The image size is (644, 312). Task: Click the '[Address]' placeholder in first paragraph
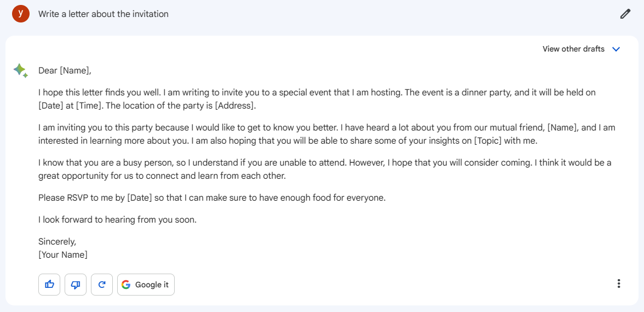[x=234, y=106]
